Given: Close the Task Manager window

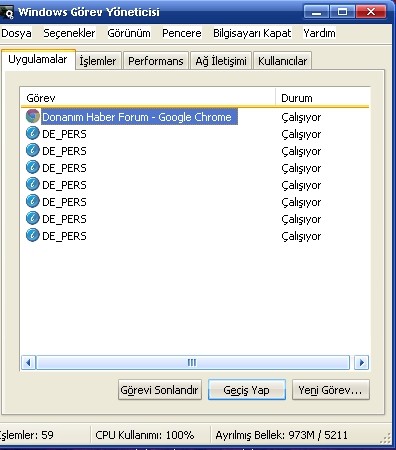Looking at the screenshot, I should pyautogui.click(x=371, y=12).
